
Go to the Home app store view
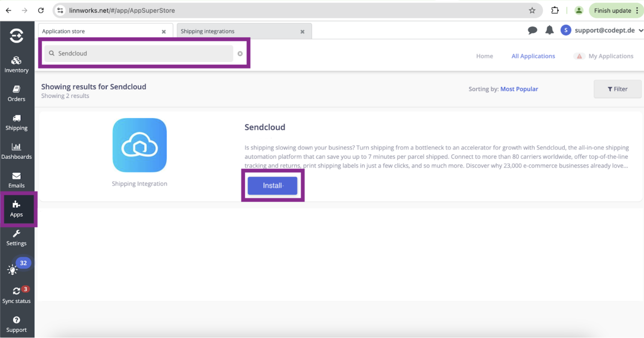click(484, 56)
